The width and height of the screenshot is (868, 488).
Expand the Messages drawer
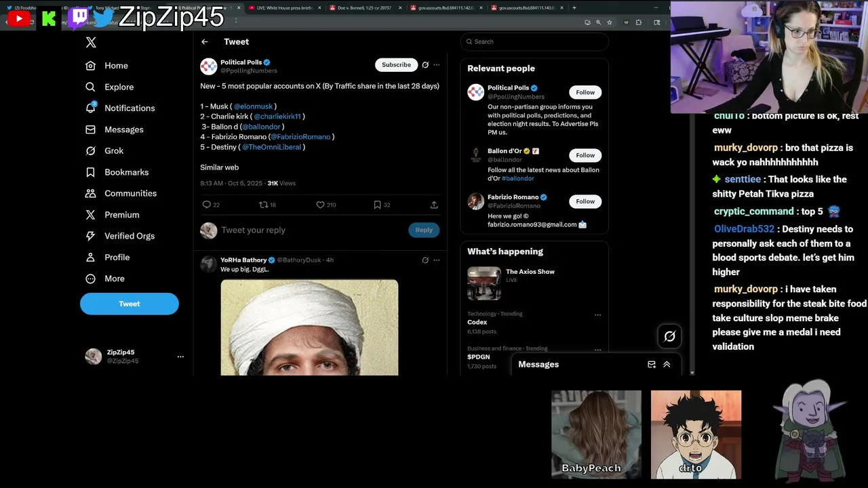click(667, 365)
